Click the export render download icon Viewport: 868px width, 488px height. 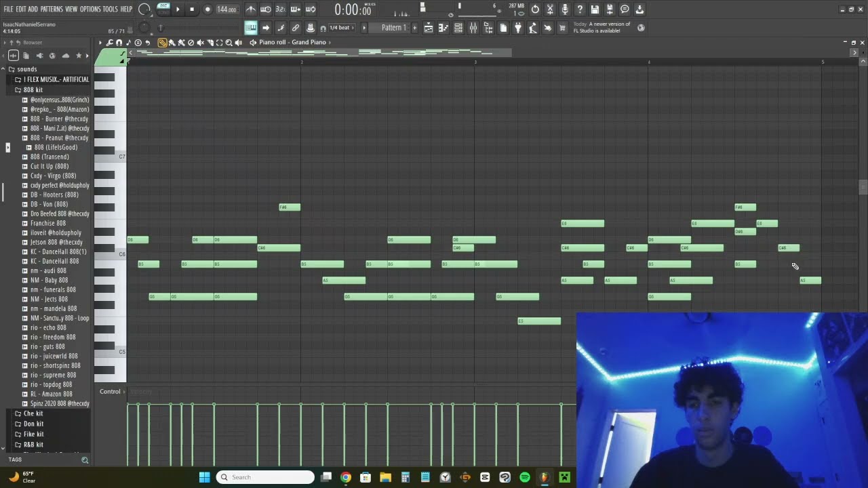pyautogui.click(x=639, y=9)
